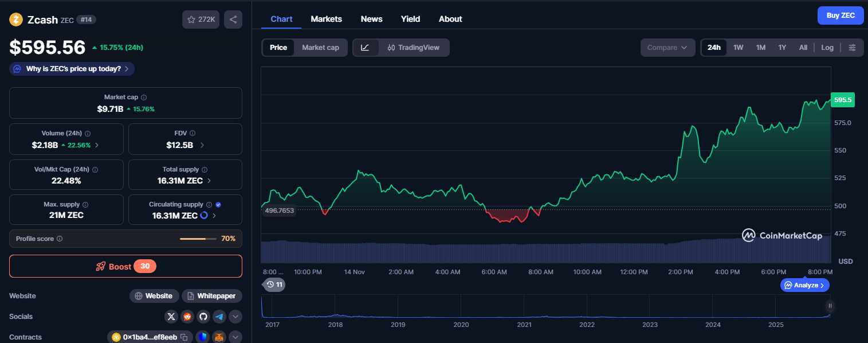This screenshot has width=868, height=343.
Task: Click the Zcash coin logo
Action: 16,20
